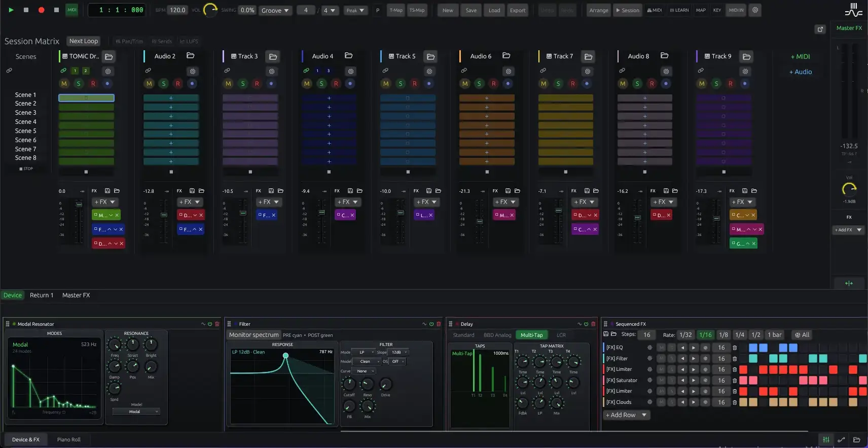Open Filter Slope 12dB dropdown
This screenshot has width=868, height=448.
[x=399, y=352]
